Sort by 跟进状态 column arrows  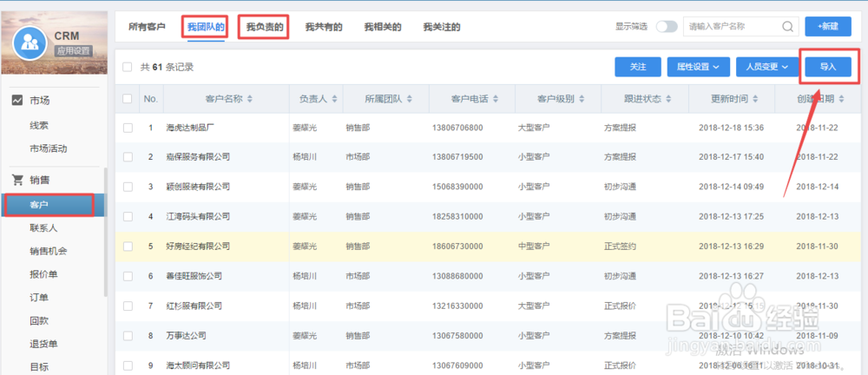668,99
